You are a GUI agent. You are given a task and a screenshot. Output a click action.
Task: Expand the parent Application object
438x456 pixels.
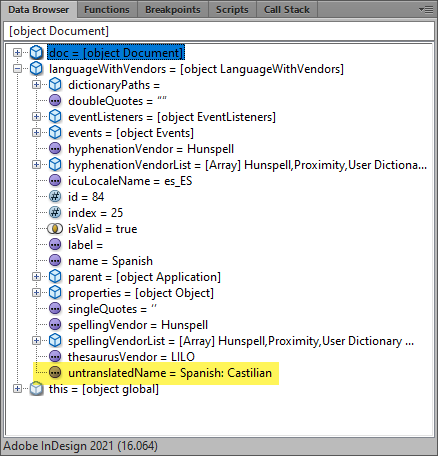36,277
